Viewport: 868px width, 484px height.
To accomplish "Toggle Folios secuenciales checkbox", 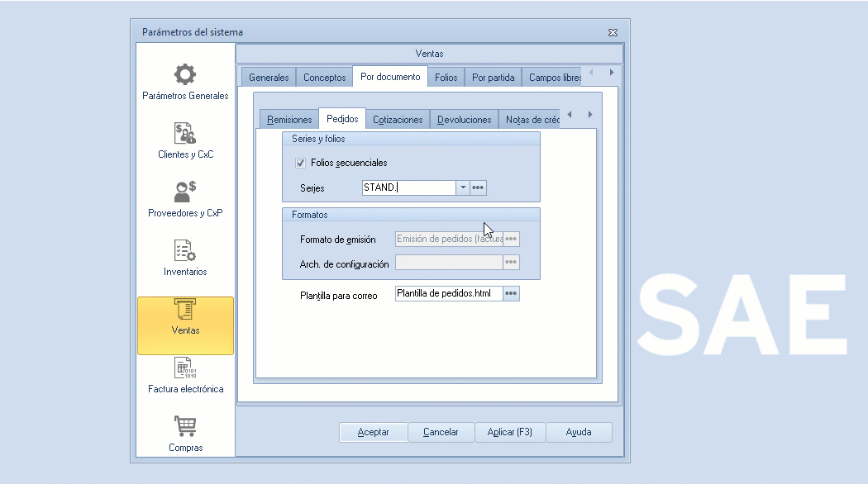I will tap(300, 163).
